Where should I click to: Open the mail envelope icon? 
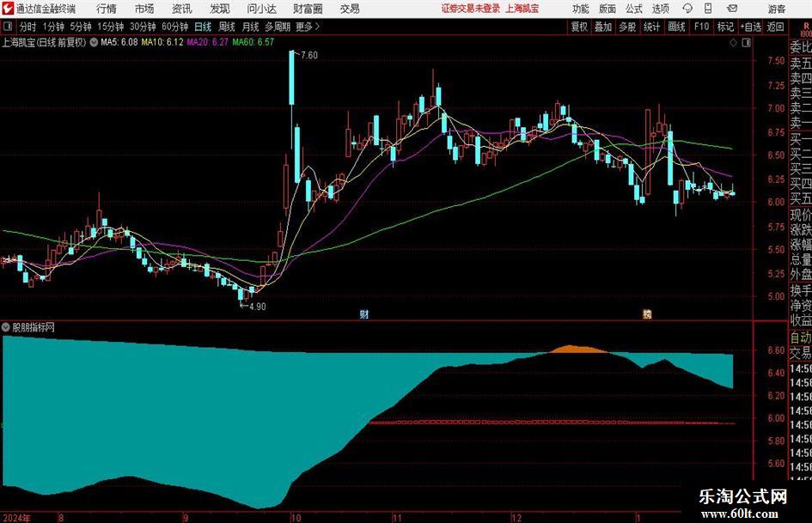point(732,9)
